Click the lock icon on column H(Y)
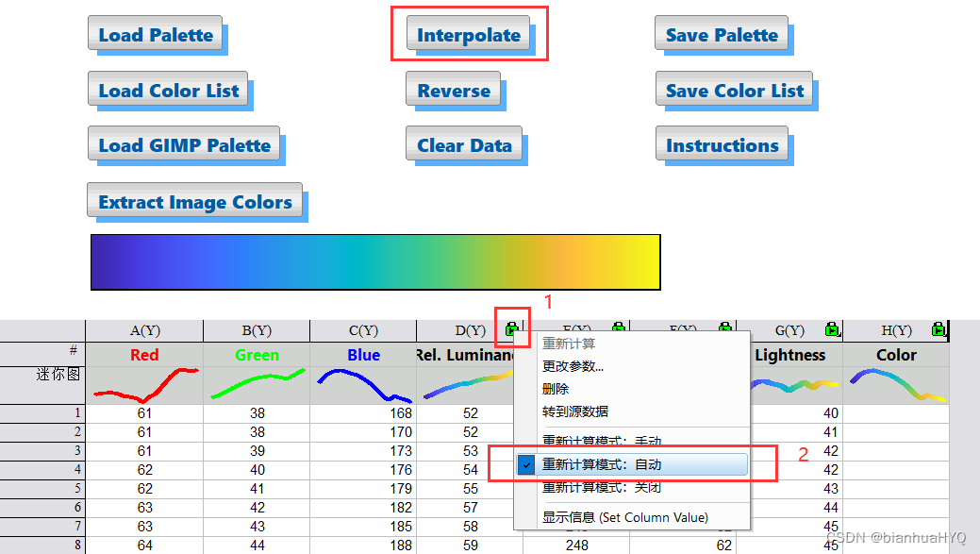This screenshot has height=554, width=980. click(x=938, y=329)
